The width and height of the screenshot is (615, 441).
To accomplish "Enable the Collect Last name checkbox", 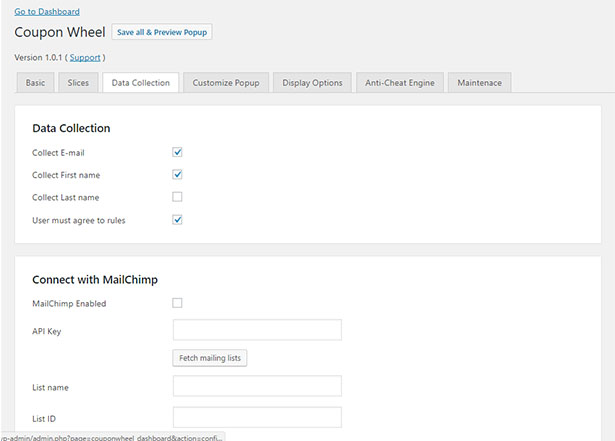I will 177,197.
